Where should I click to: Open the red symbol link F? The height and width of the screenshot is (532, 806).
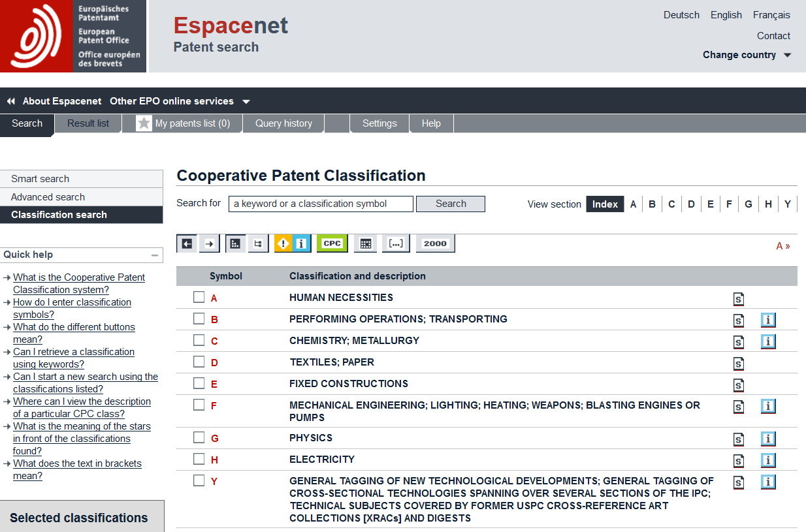tap(214, 406)
